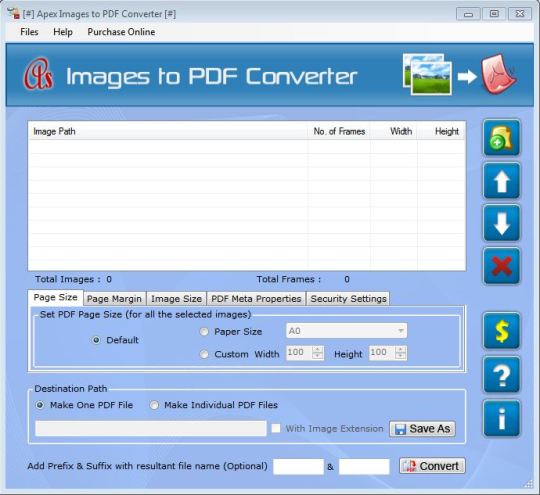Image resolution: width=540 pixels, height=495 pixels.
Task: Open the Purchase Online menu
Action: click(121, 32)
